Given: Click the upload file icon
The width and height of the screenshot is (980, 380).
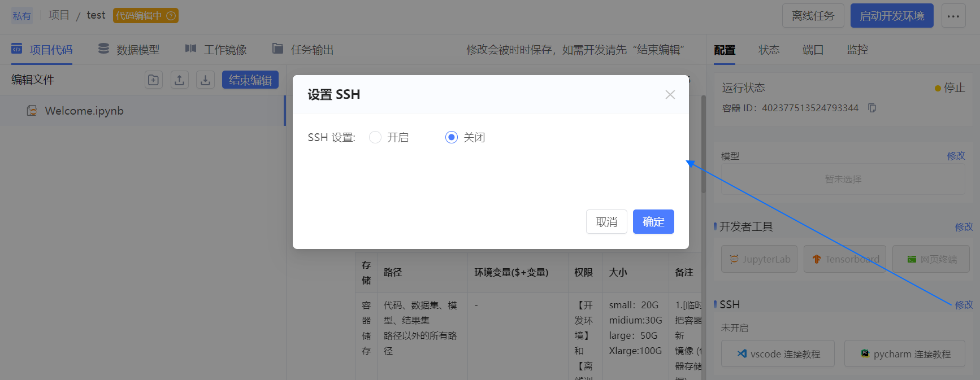Looking at the screenshot, I should (179, 80).
